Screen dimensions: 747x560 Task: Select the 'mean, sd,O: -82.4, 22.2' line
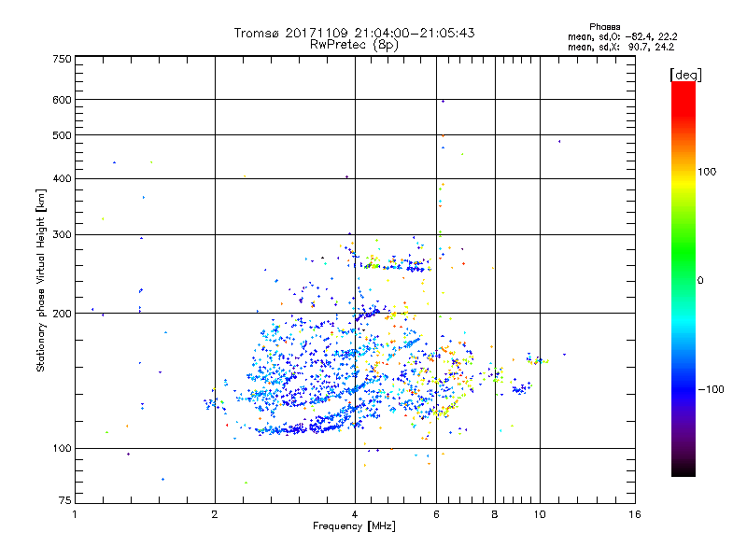click(622, 36)
